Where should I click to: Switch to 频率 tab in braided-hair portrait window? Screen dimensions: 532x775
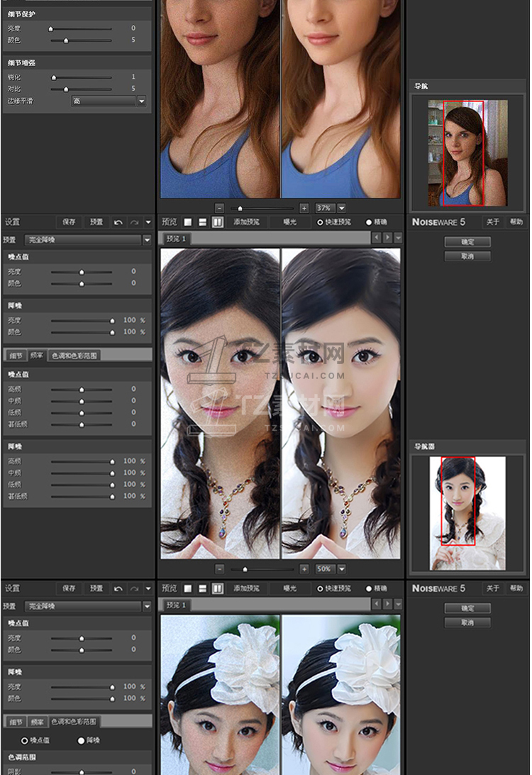(37, 356)
